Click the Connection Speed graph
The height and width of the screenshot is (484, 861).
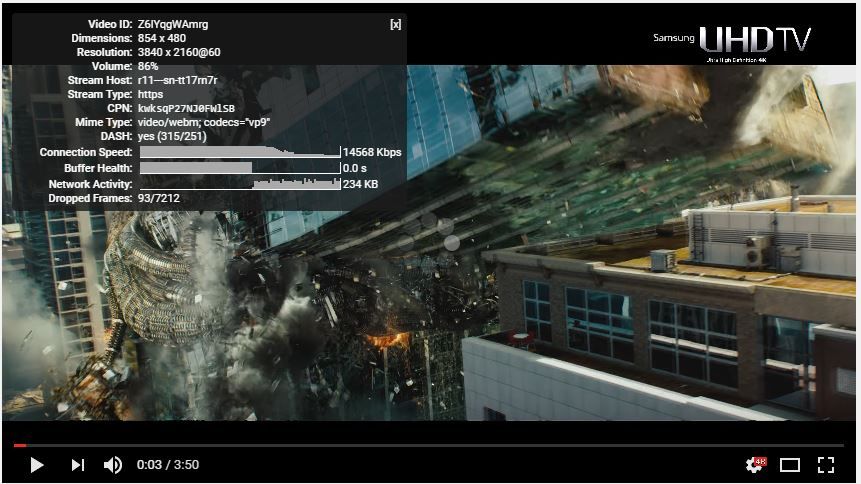point(240,152)
